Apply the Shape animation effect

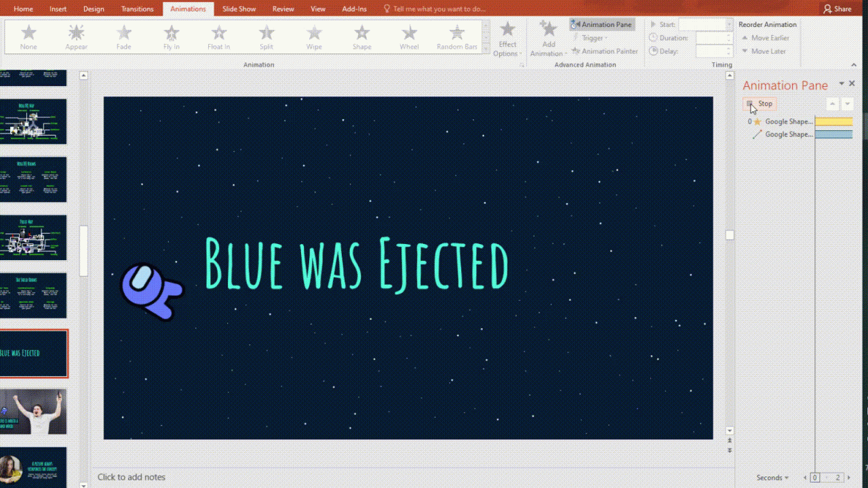pyautogui.click(x=362, y=37)
